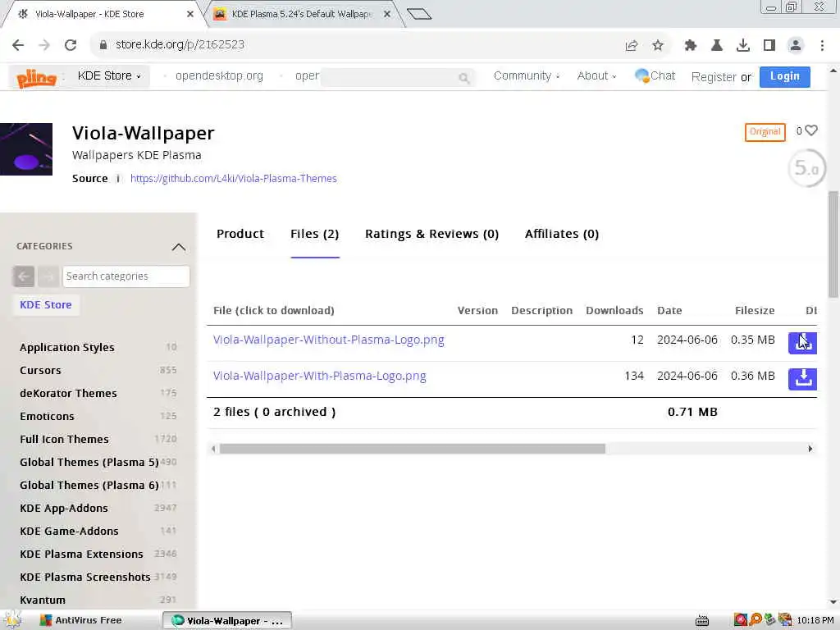Open Global Themes (Plasma 5) category
This screenshot has width=840, height=630.
pyautogui.click(x=89, y=463)
